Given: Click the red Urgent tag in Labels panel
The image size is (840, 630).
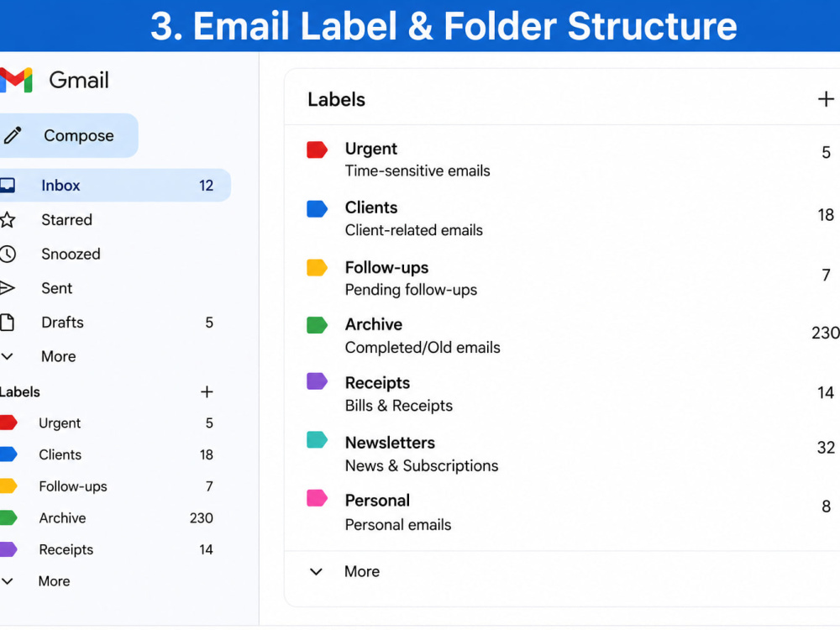Looking at the screenshot, I should [x=317, y=150].
